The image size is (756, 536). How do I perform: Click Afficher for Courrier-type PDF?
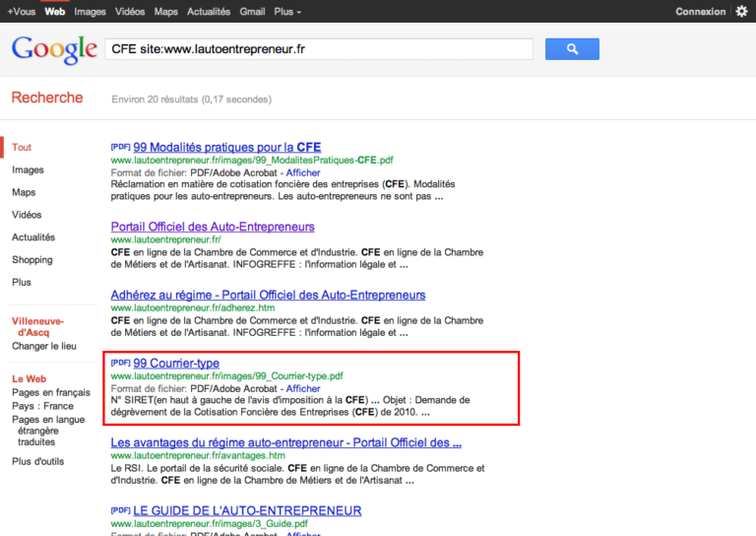303,388
